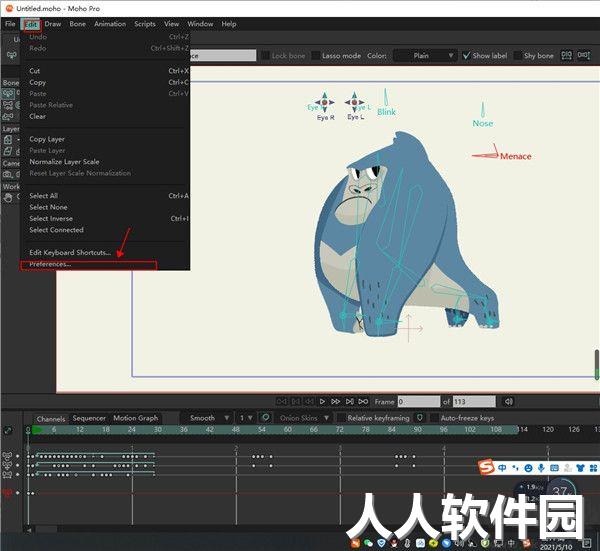Image resolution: width=600 pixels, height=551 pixels.
Task: Choose Normalize Layer Scale
Action: click(105, 162)
